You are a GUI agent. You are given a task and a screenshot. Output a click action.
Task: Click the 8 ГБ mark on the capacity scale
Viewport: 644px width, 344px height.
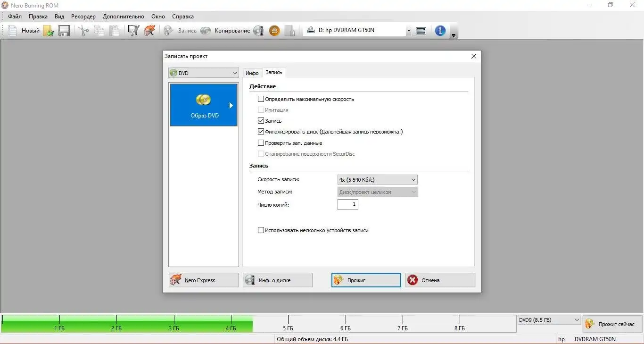coord(460,328)
